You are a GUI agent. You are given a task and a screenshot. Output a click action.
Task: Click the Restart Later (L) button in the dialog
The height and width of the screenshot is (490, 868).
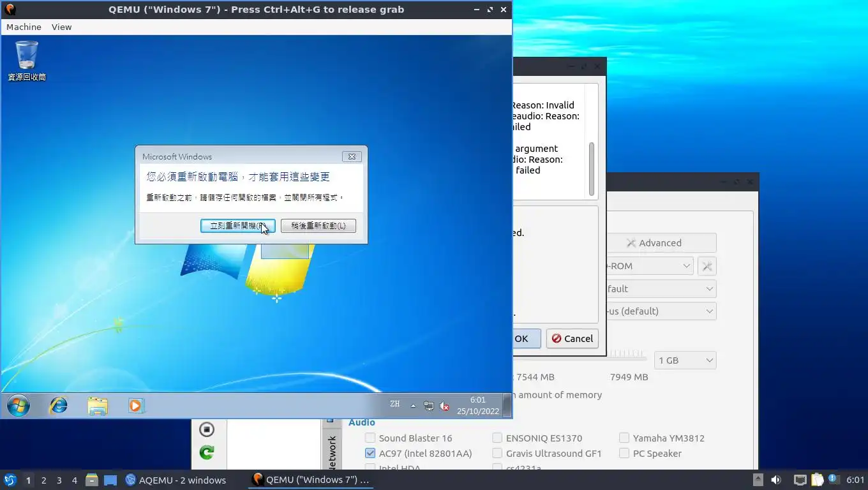318,226
